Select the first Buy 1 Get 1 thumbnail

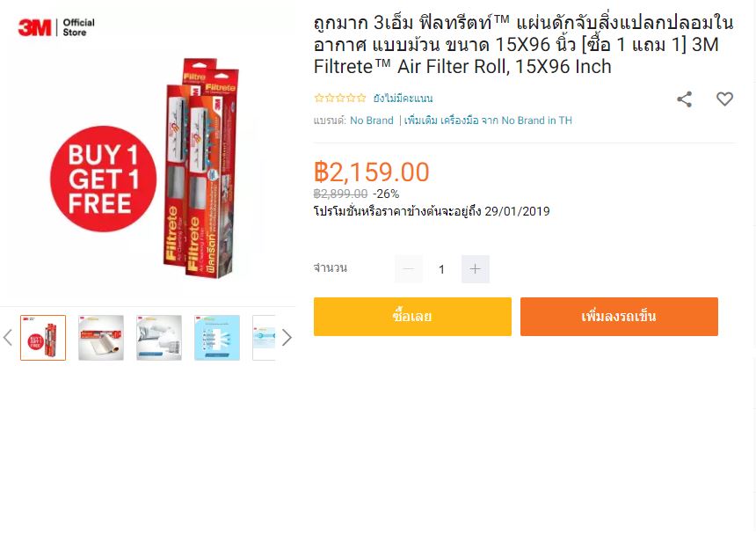43,338
